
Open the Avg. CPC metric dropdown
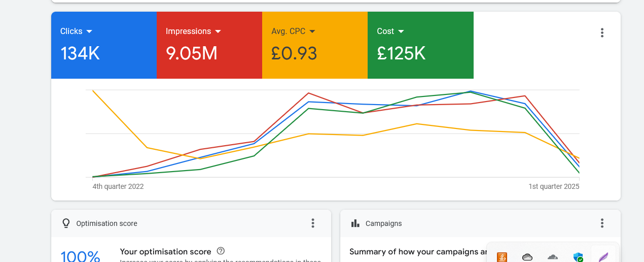(312, 31)
